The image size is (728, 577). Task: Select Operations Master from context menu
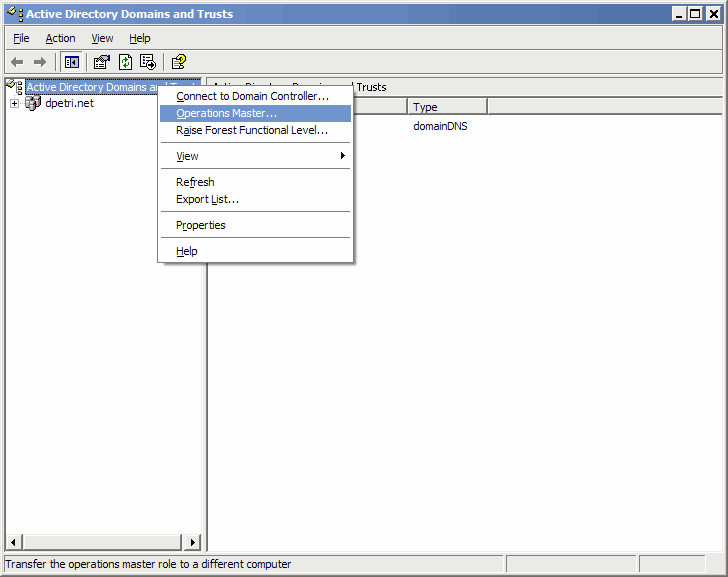pyautogui.click(x=255, y=113)
